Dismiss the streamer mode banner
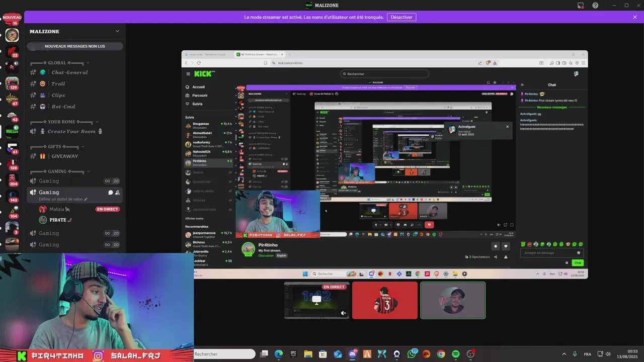 point(635,17)
